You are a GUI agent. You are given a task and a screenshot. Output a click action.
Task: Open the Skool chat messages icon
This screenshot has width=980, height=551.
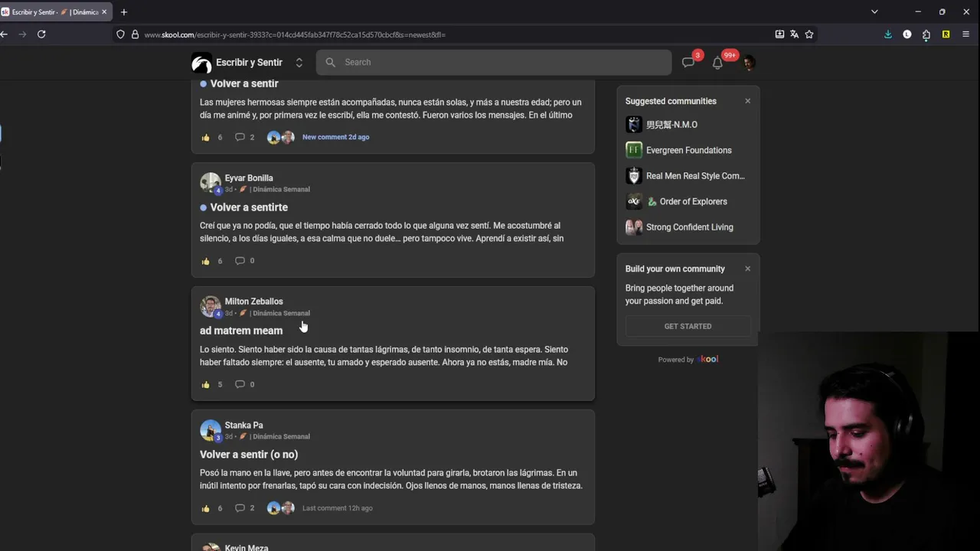[x=688, y=63]
